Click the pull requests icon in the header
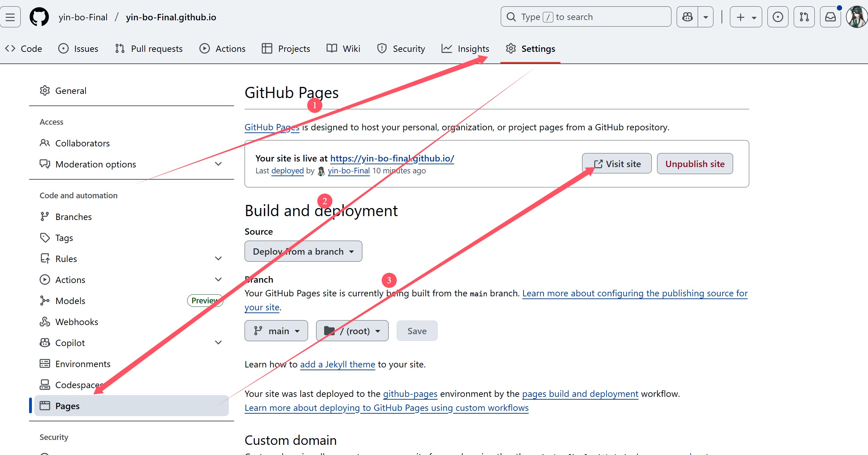The image size is (868, 455). point(804,17)
